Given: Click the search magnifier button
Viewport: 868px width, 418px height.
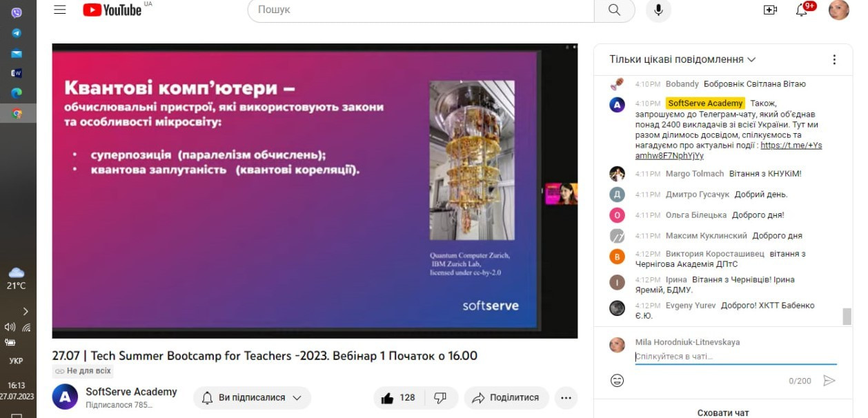Looking at the screenshot, I should point(614,10).
